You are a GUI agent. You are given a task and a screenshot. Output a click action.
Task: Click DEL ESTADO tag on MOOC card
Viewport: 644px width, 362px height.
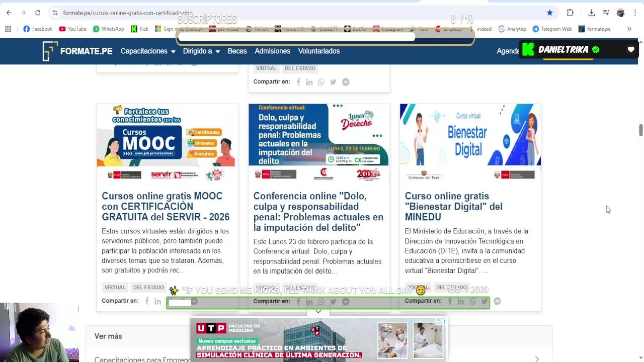click(148, 288)
